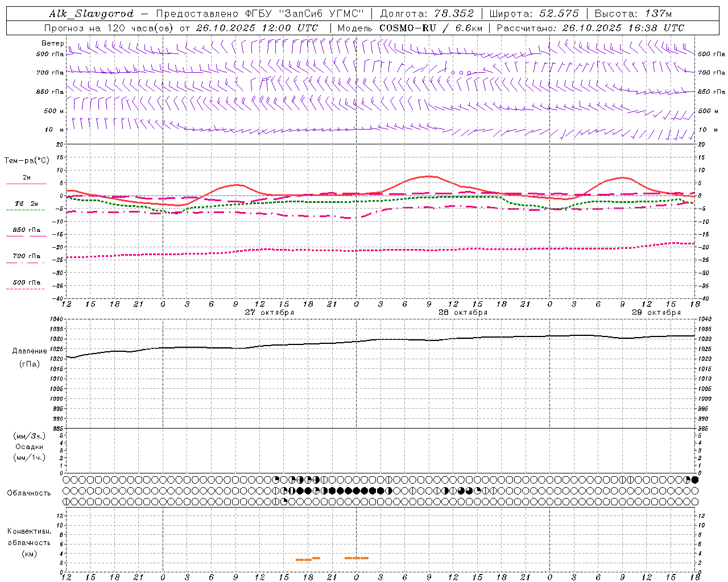Click the Осадки precipitation label
Screen dimensions: 728x582
[30, 447]
